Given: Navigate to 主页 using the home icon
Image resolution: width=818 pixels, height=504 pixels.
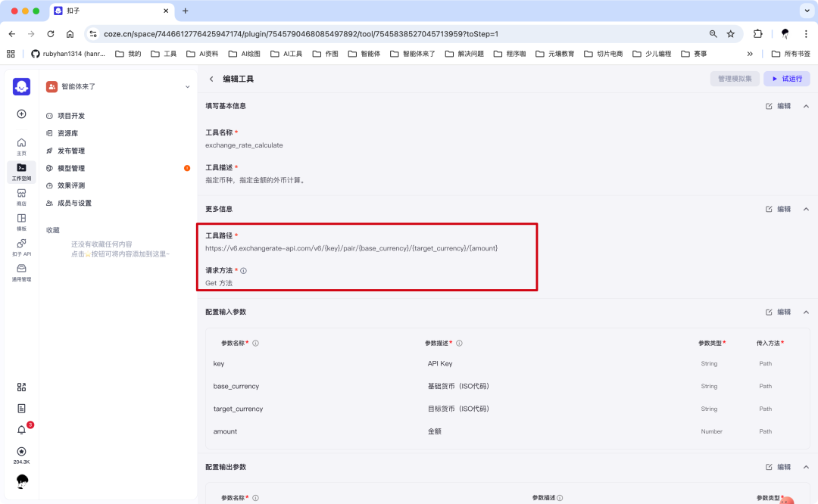Looking at the screenshot, I should pos(21,145).
